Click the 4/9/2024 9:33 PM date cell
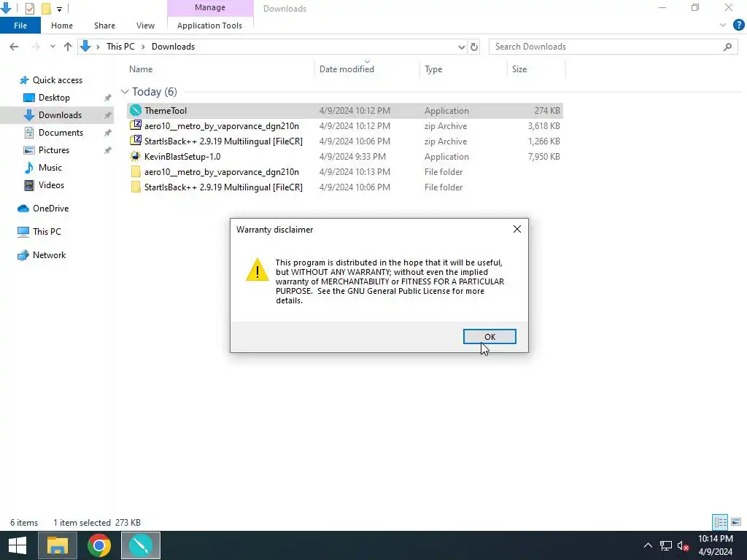 [352, 156]
